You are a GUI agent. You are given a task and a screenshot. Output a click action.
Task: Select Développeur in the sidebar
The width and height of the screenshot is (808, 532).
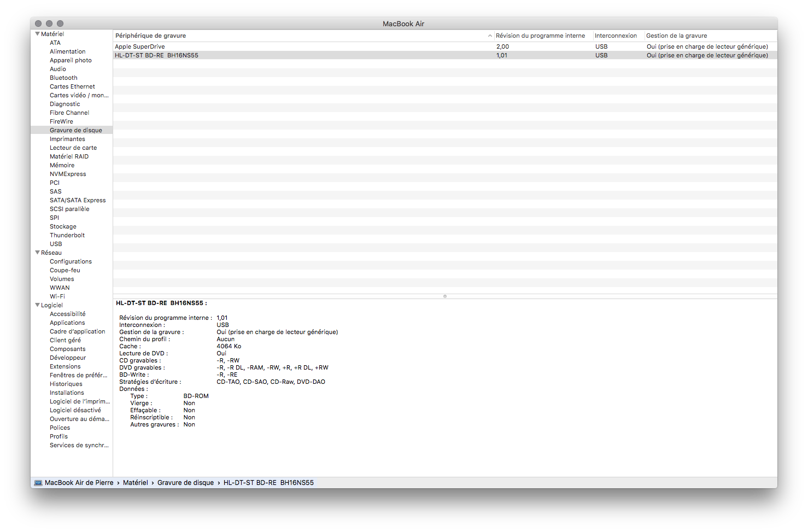point(68,358)
